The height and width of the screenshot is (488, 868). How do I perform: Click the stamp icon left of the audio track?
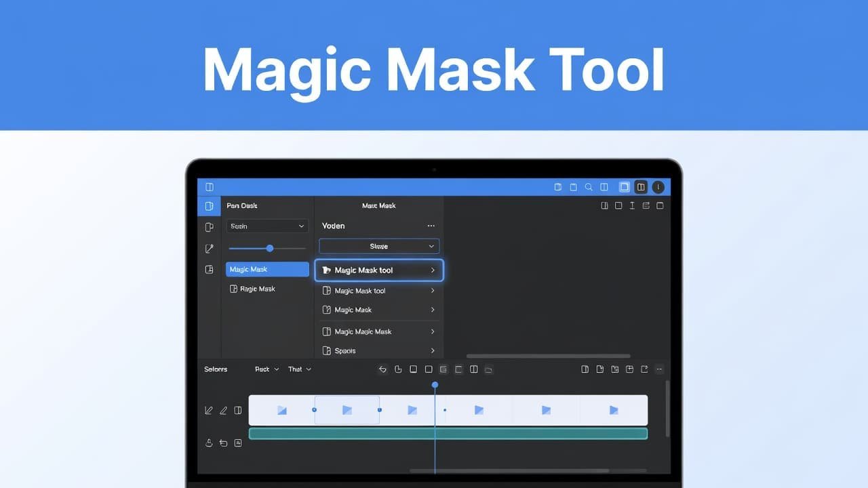(x=209, y=443)
